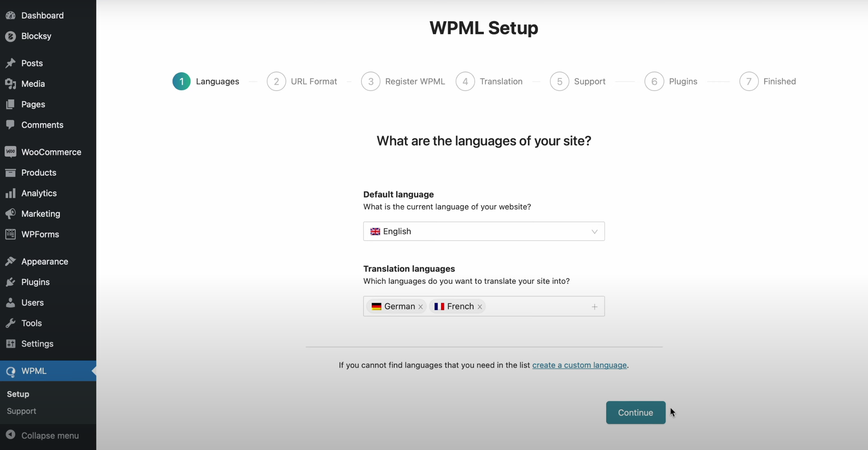
Task: Select the Marketing megaphone icon
Action: 11,213
